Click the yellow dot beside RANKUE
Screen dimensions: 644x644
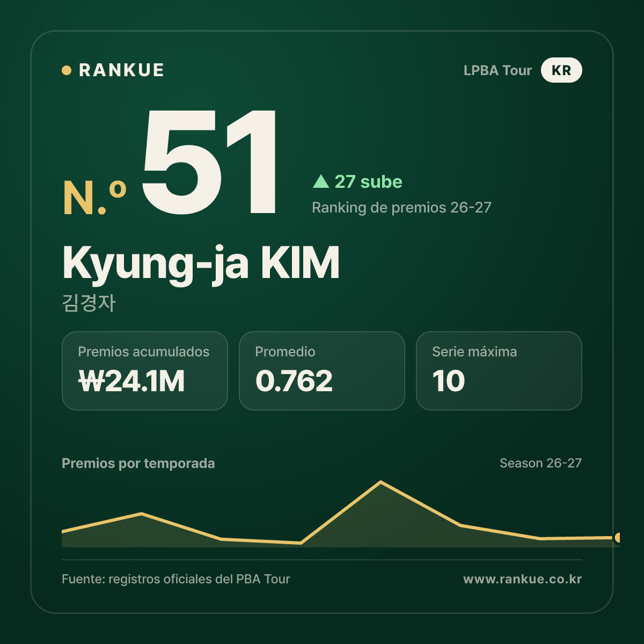click(67, 70)
